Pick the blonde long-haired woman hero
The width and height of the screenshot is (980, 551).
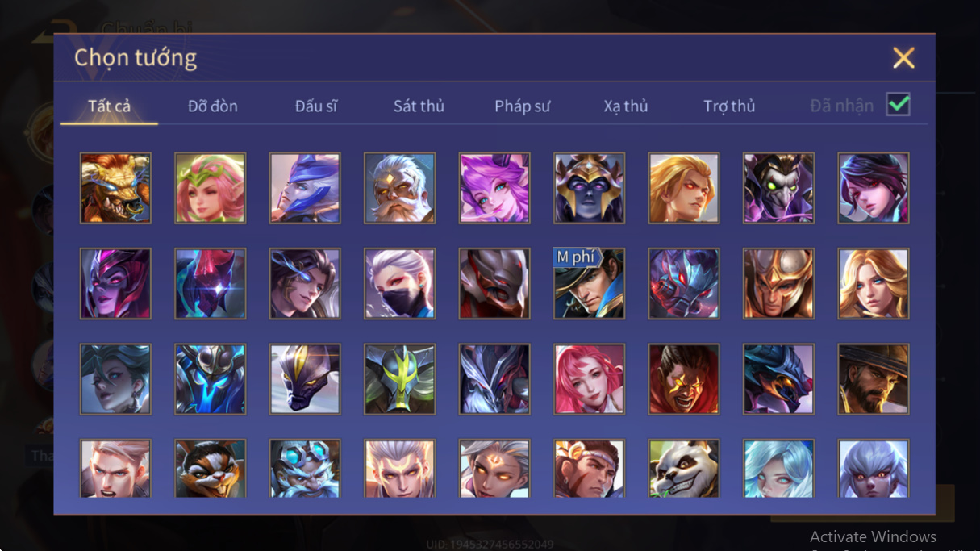873,283
